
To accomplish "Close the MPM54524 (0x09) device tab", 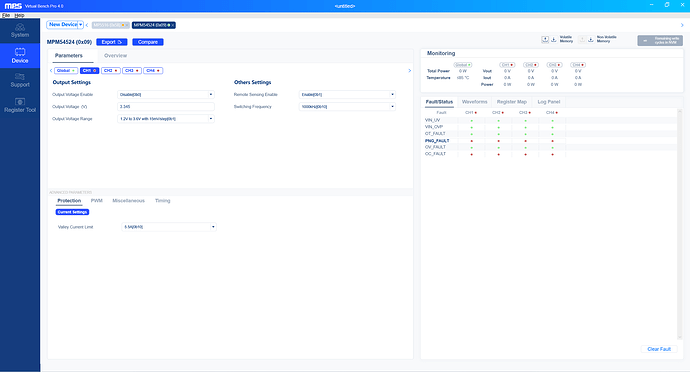I will 173,25.
